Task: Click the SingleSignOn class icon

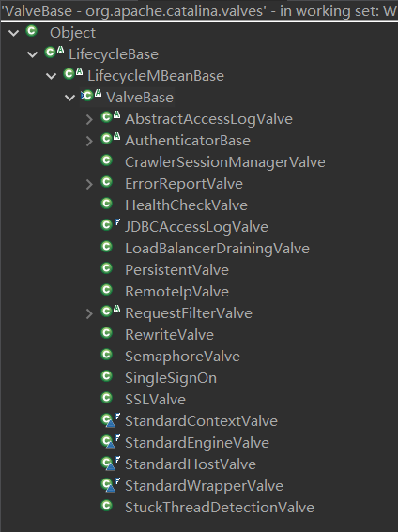Action: (x=107, y=376)
